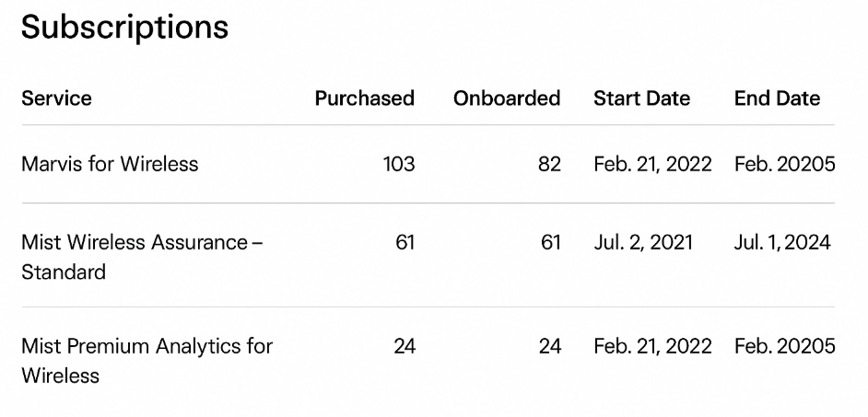Select Premium Analytics end date cell
The image size is (868, 417).
tap(784, 347)
